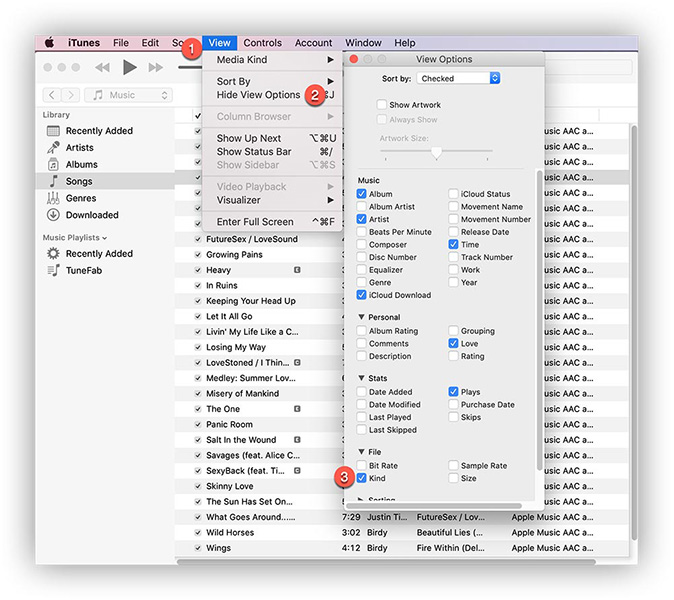
Task: Expand the Sorting section
Action: point(362,499)
